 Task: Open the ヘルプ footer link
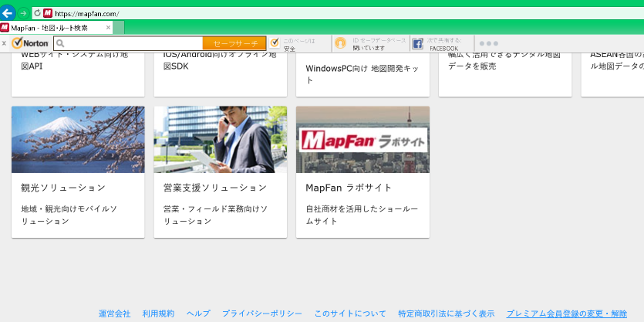click(198, 314)
